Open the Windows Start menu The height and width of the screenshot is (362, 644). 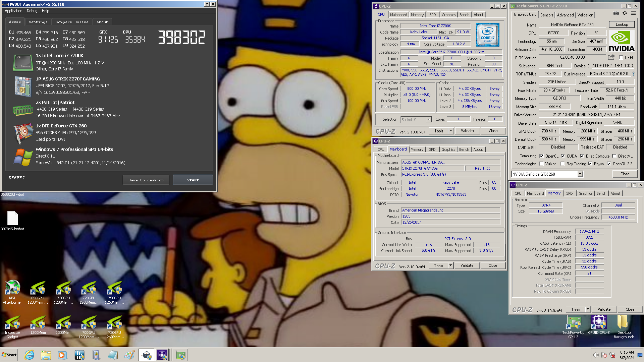click(x=9, y=355)
